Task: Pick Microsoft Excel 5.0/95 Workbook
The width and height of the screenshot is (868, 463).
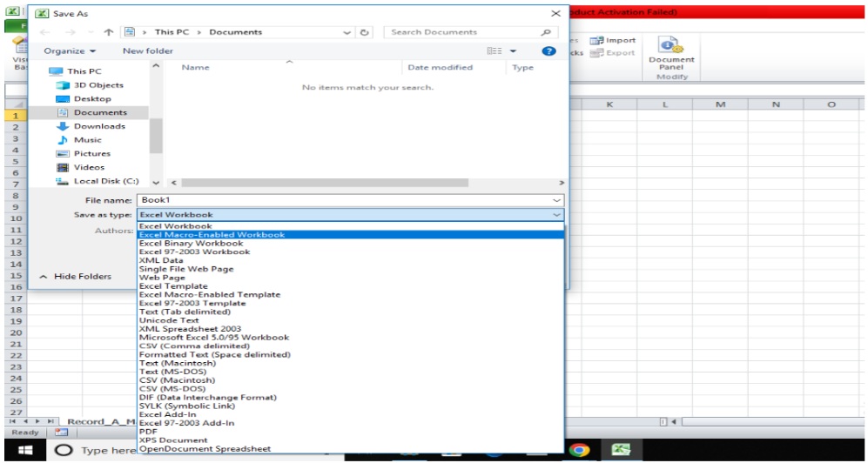Action: pyautogui.click(x=350, y=338)
